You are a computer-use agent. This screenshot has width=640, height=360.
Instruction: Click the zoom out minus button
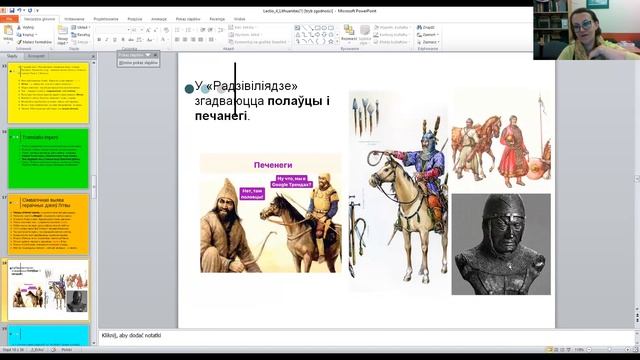coord(589,349)
